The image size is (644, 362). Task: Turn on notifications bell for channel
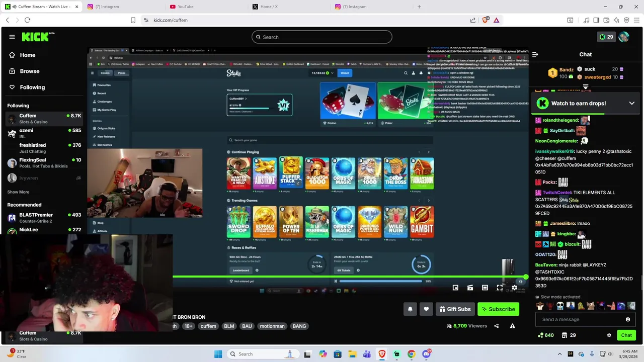410,309
